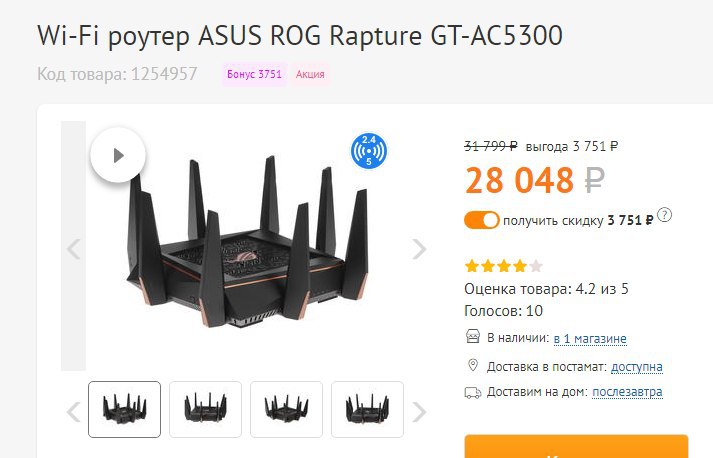The image size is (713, 458).
Task: Click the location pin icon for postamat delivery
Action: (x=473, y=365)
